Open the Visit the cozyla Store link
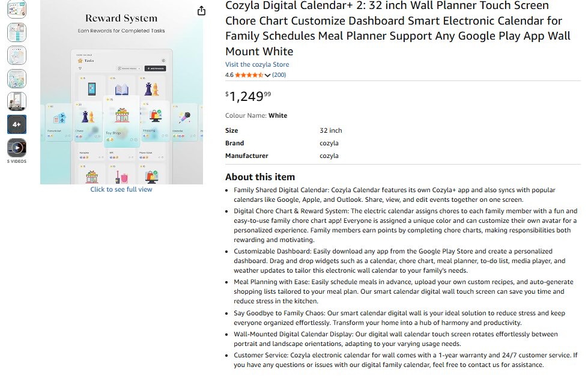The image size is (588, 376). point(257,64)
